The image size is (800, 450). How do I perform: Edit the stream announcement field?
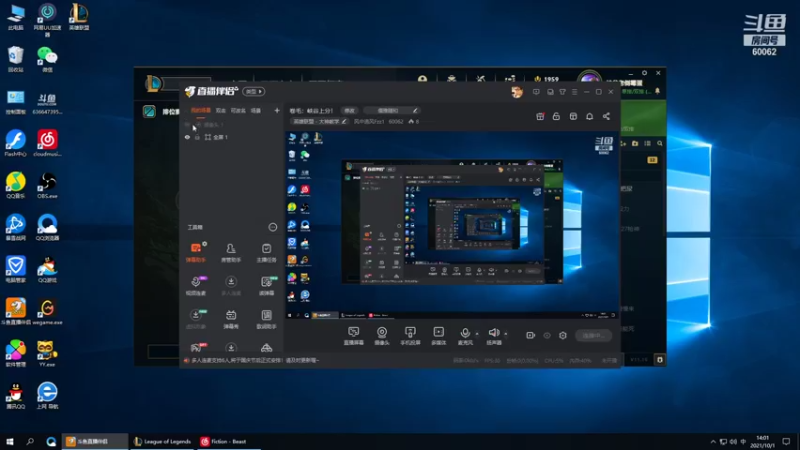[x=391, y=110]
